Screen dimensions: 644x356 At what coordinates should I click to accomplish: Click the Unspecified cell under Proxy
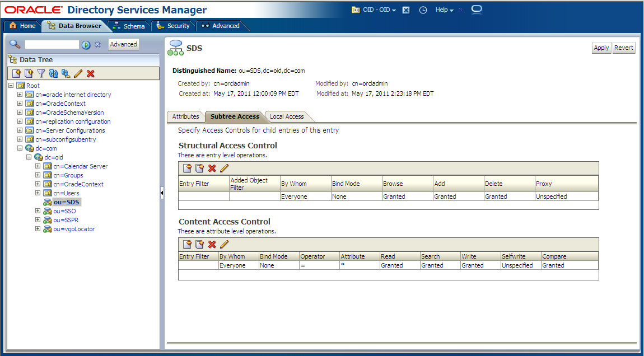pyautogui.click(x=566, y=196)
